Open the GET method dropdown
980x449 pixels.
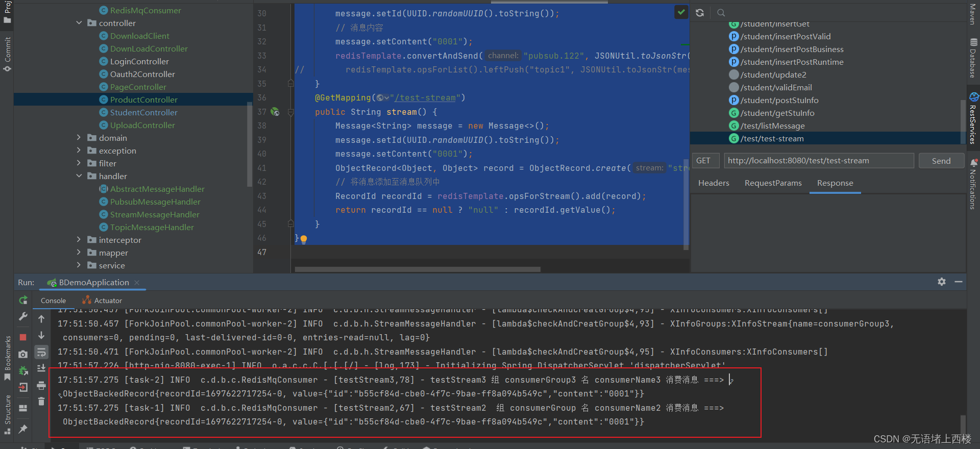[x=706, y=161]
